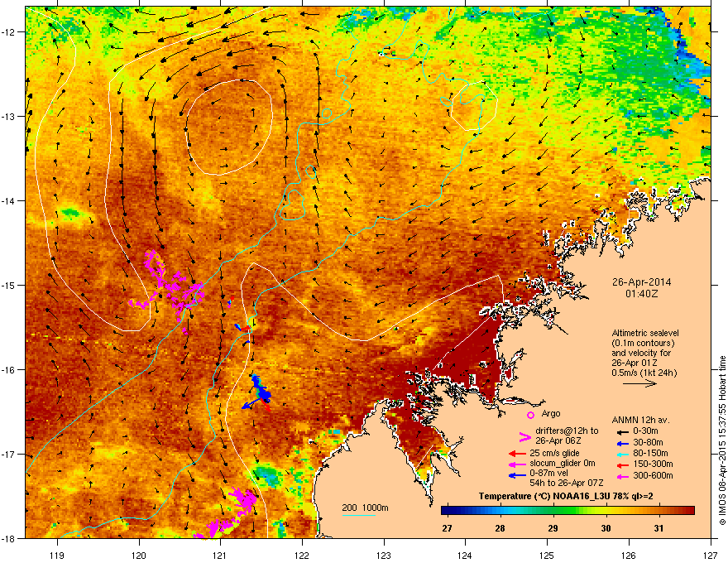This screenshot has height=563, width=728.
Task: Click the 'Argo' legend label
Action: (551, 413)
